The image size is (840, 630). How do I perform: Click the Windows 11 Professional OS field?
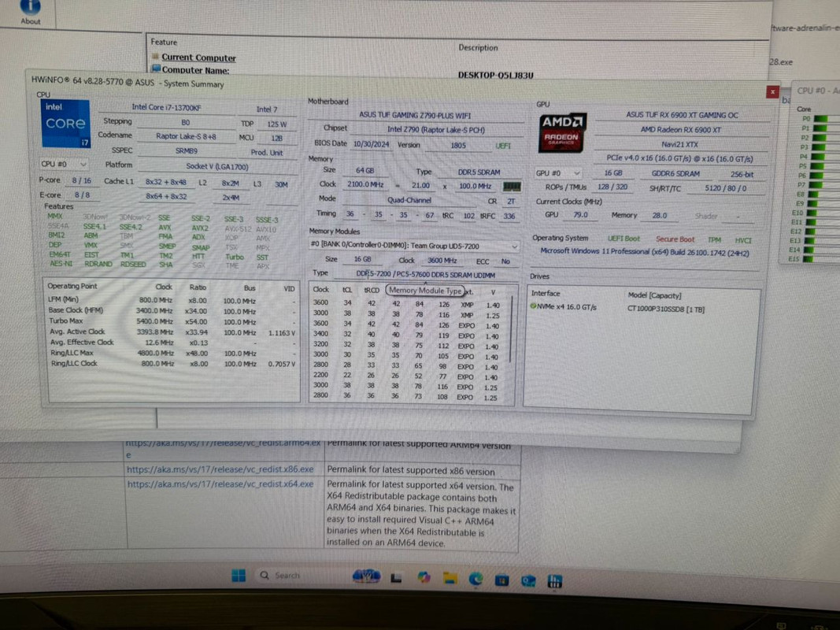coord(645,252)
